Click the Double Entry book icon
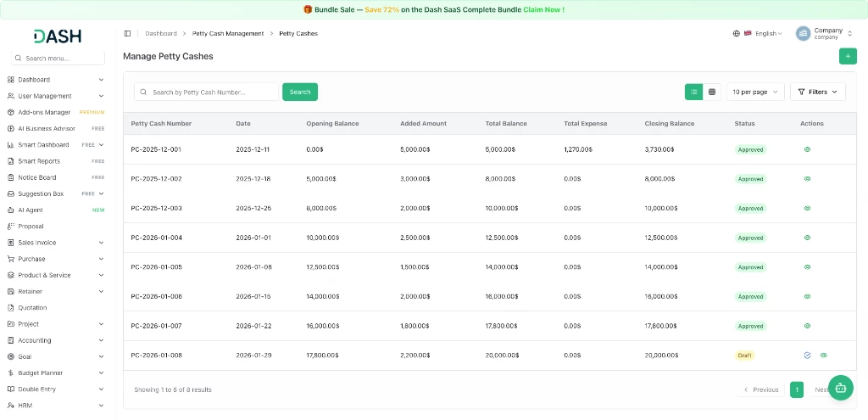 10,389
